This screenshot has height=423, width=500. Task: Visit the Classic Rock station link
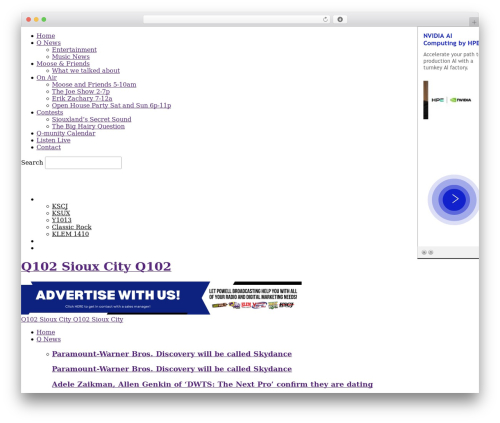72,227
